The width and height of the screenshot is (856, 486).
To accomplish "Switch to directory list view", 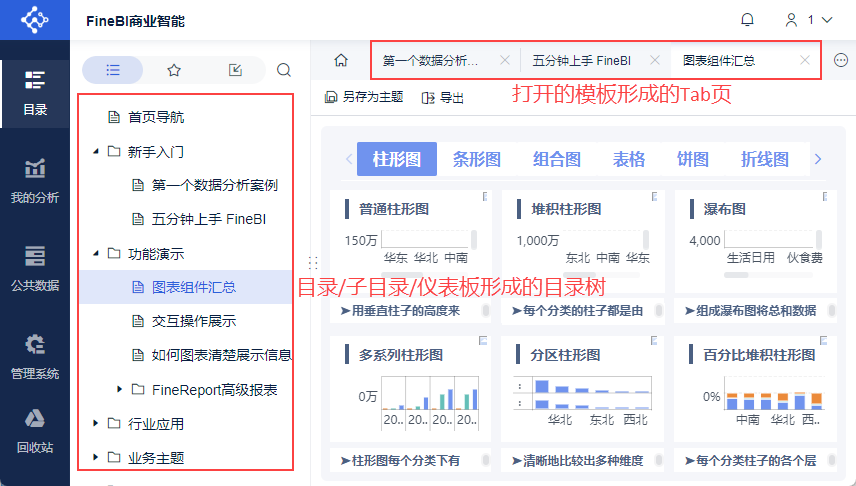I will coord(112,70).
